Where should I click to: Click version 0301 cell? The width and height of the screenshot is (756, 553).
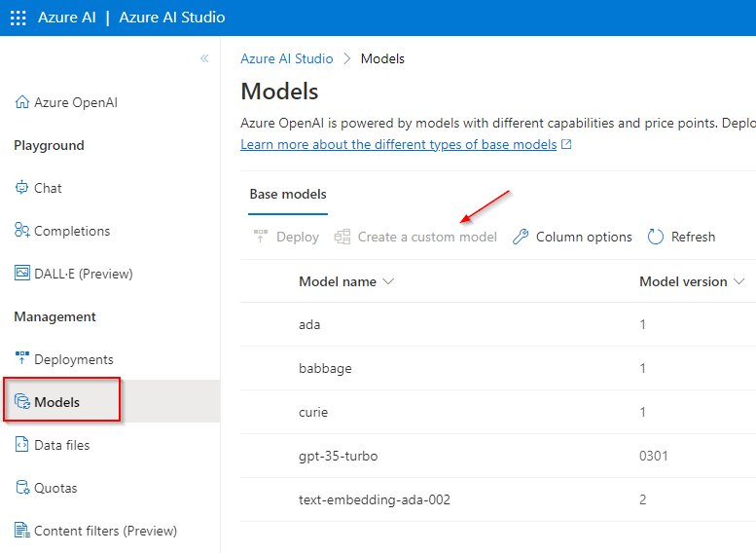[x=653, y=456]
